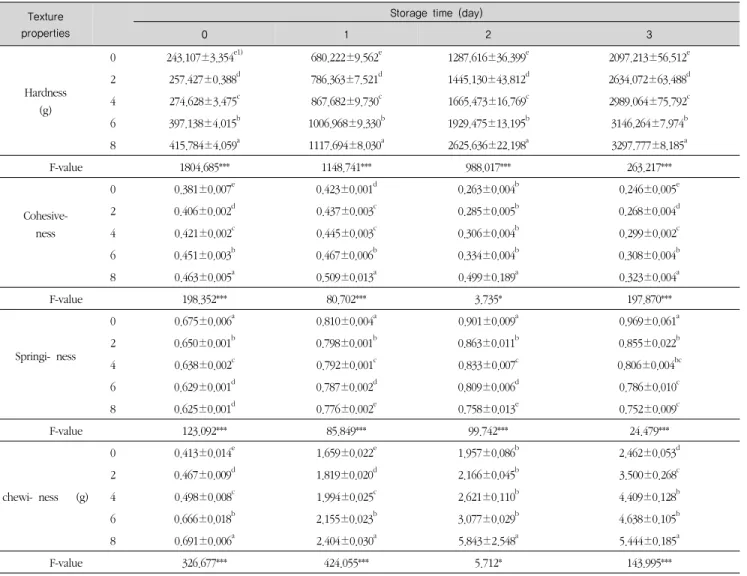Click springiness F-value 123.092***
This screenshot has width=747, height=576.
coord(204,431)
